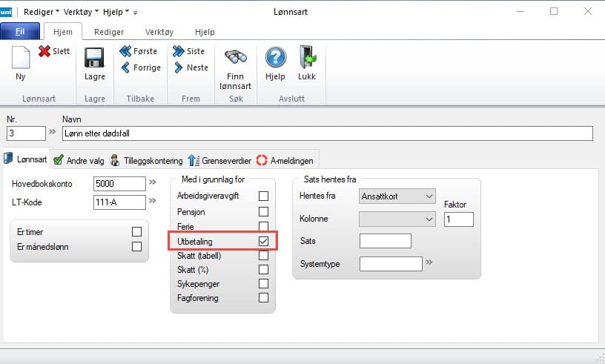Open the Hentes fra dropdown
This screenshot has width=605, height=364.
[397, 196]
